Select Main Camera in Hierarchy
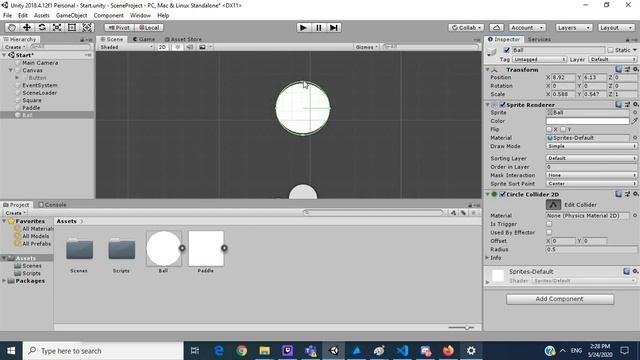 click(x=40, y=63)
